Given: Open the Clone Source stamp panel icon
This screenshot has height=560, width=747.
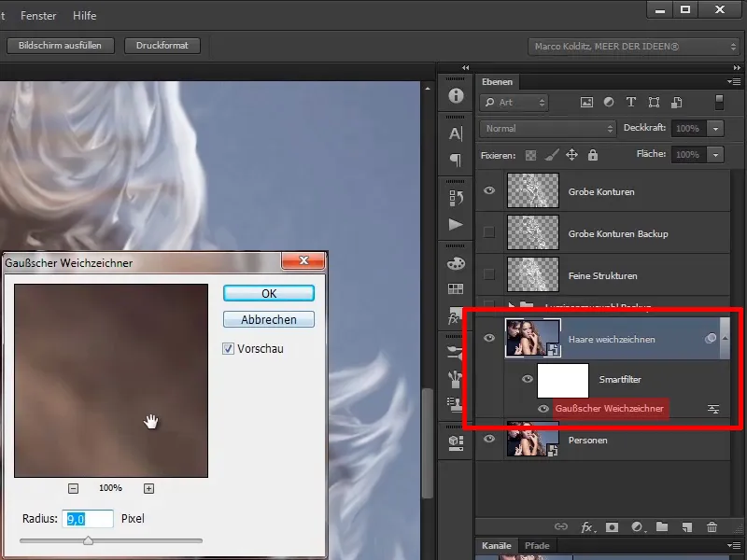Looking at the screenshot, I should [456, 404].
